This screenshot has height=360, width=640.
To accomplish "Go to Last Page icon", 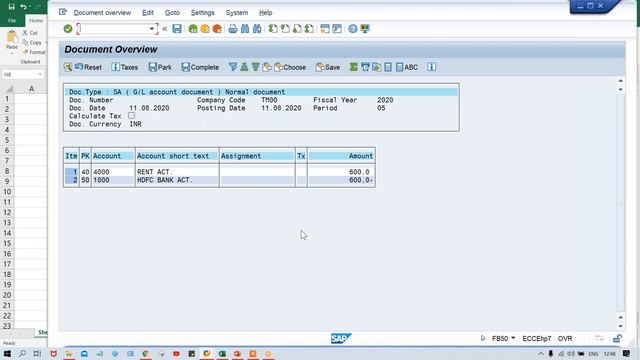I will click(309, 29).
